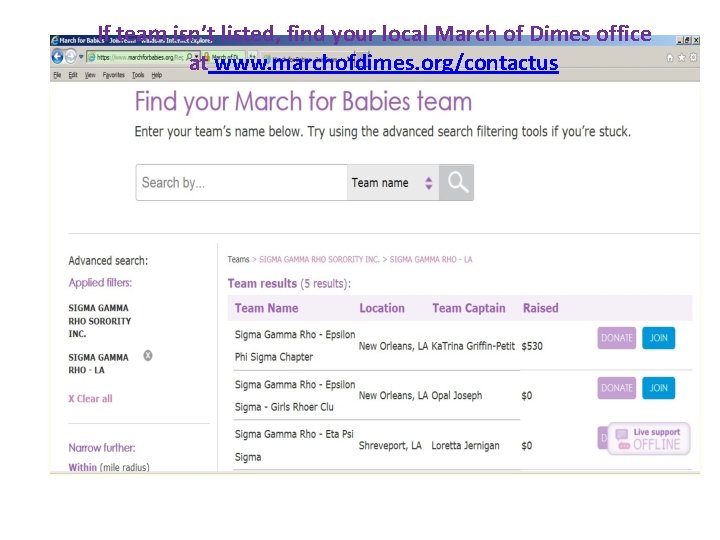Join the Epsilon Phi Sigma Chapter team

tap(658, 338)
